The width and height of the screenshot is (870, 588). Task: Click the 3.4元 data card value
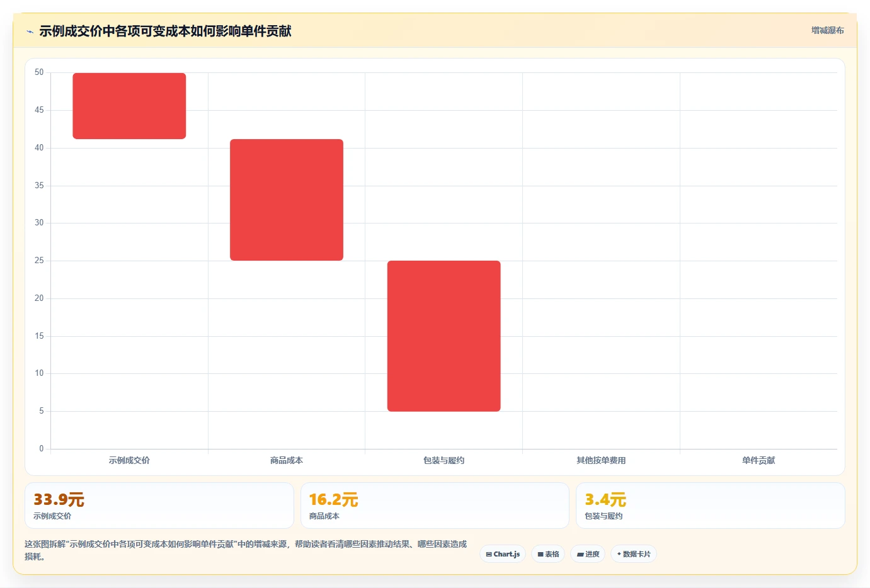click(605, 500)
